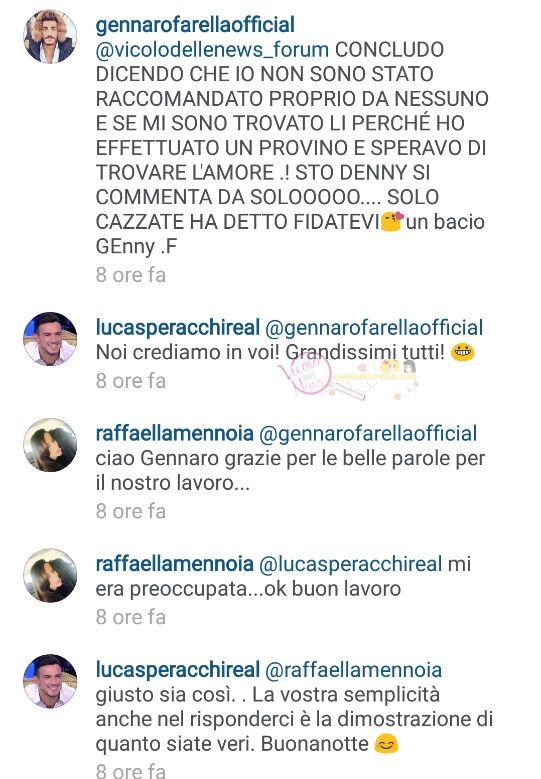Click the Vicolo delle News watermark logo

pyautogui.click(x=348, y=376)
